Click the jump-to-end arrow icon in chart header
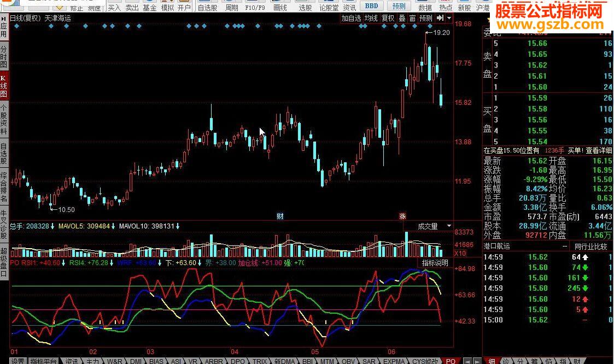This screenshot has height=364, width=614. click(x=440, y=18)
